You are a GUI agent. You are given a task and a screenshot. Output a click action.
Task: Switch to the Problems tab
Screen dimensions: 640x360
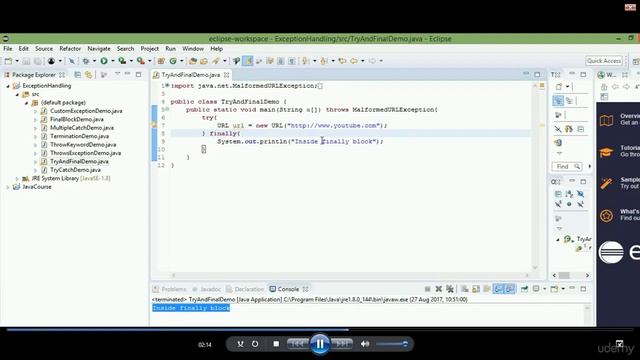click(169, 289)
